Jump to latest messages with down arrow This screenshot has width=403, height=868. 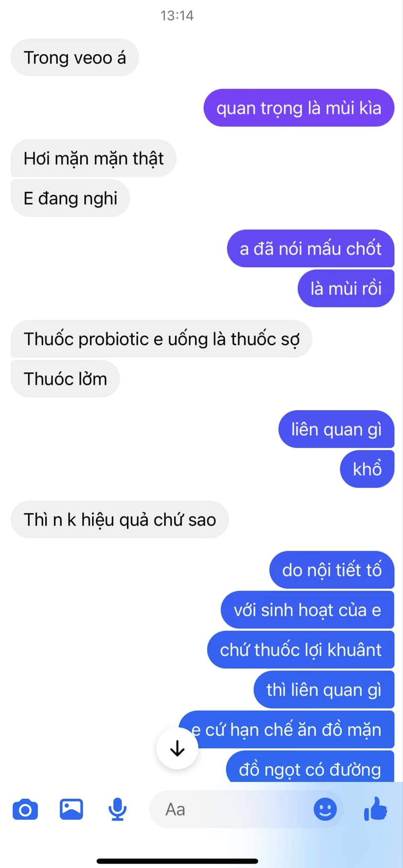coord(177,748)
